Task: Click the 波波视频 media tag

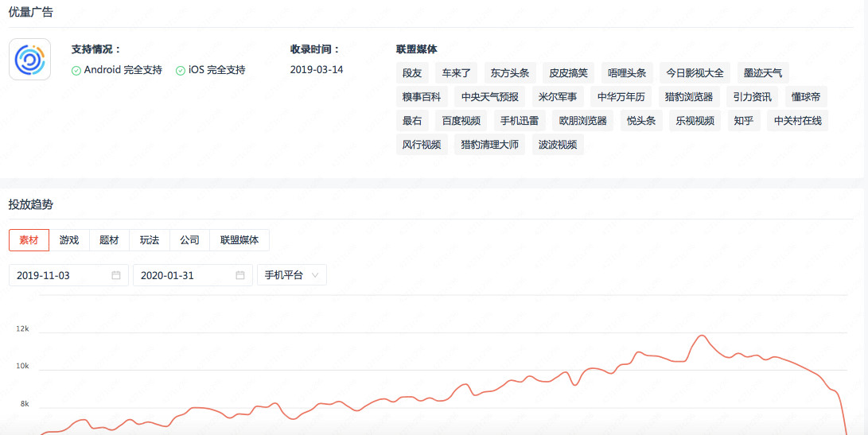Action: click(558, 145)
